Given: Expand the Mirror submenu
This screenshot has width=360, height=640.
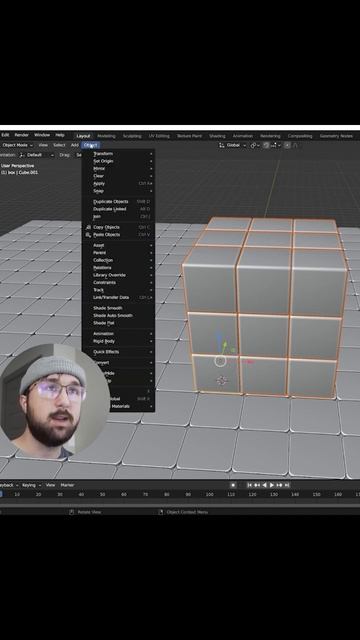Looking at the screenshot, I should pos(118,169).
